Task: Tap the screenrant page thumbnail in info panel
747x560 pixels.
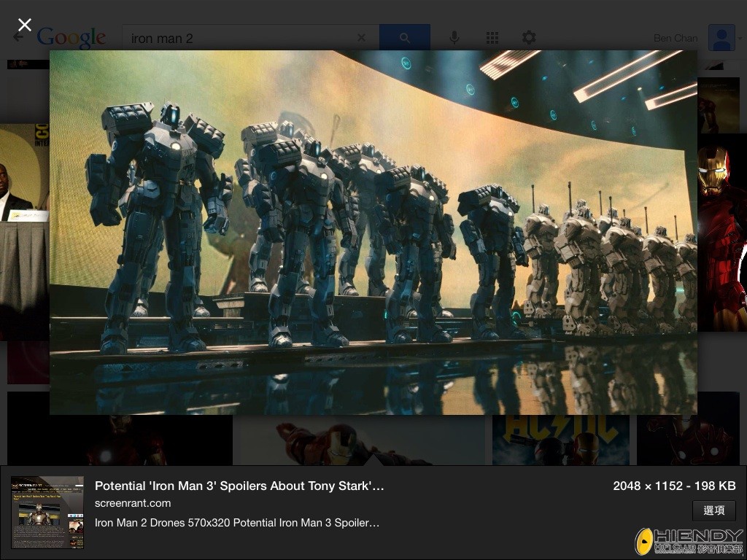Action: tap(47, 512)
